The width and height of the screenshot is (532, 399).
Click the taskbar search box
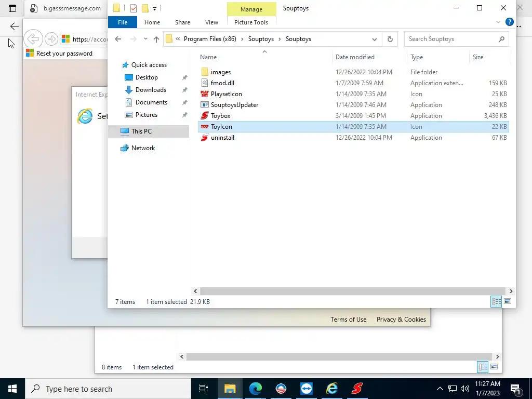[x=108, y=389]
